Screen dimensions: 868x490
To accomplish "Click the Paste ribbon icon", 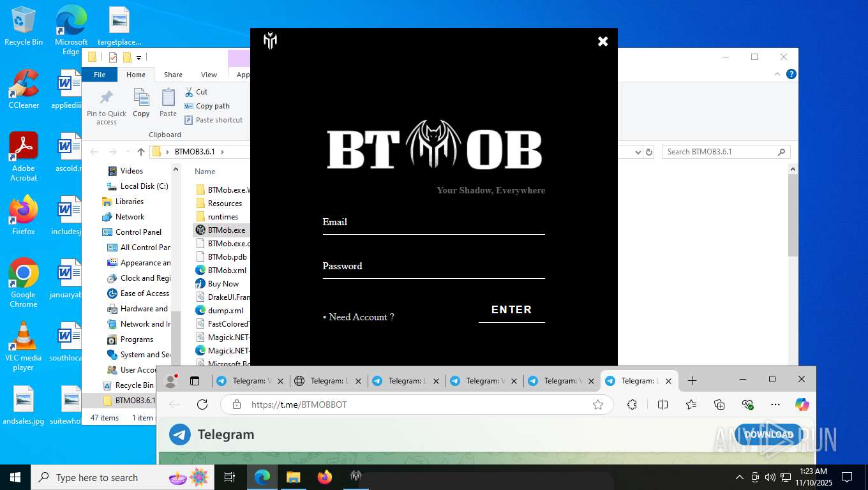I will (168, 103).
